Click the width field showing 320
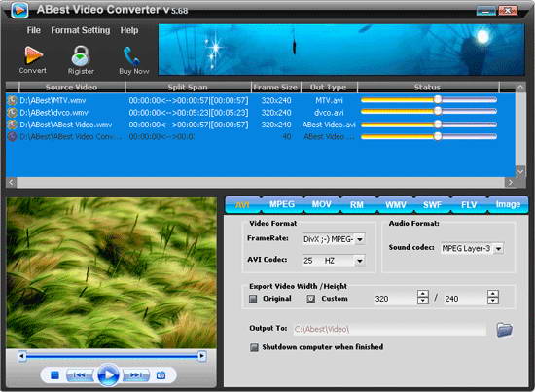The height and width of the screenshot is (392, 535). tap(396, 299)
